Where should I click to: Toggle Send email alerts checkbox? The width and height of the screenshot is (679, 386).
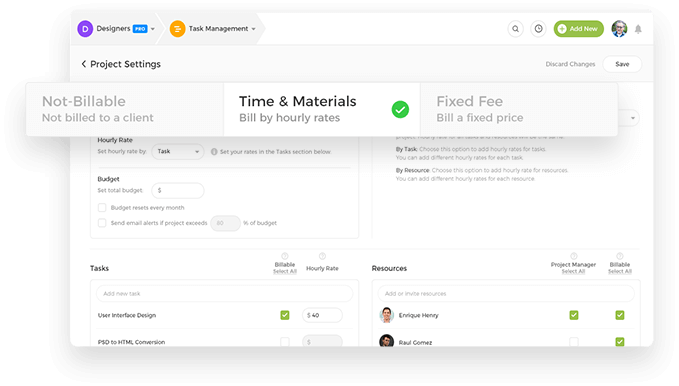click(102, 223)
